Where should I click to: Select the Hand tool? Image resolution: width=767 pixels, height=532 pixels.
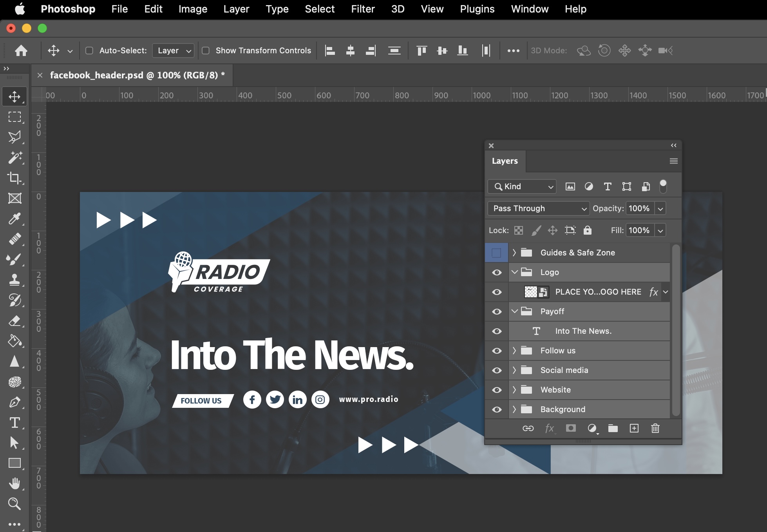tap(14, 483)
